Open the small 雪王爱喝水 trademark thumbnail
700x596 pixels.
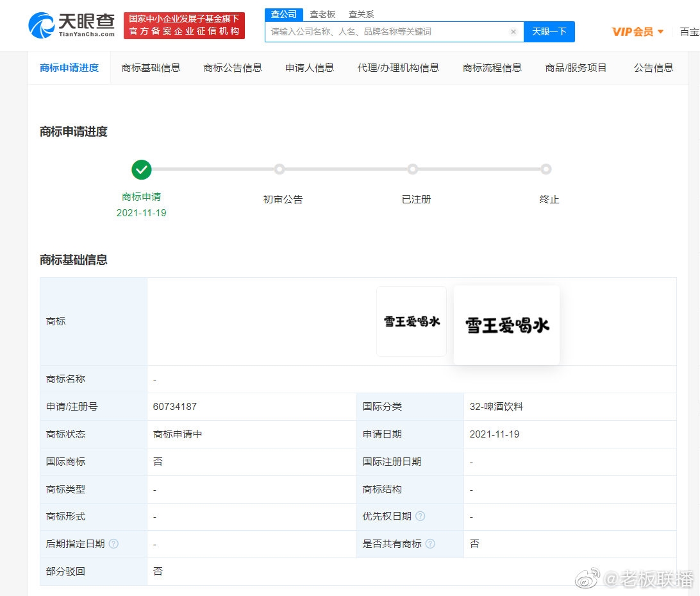click(412, 321)
